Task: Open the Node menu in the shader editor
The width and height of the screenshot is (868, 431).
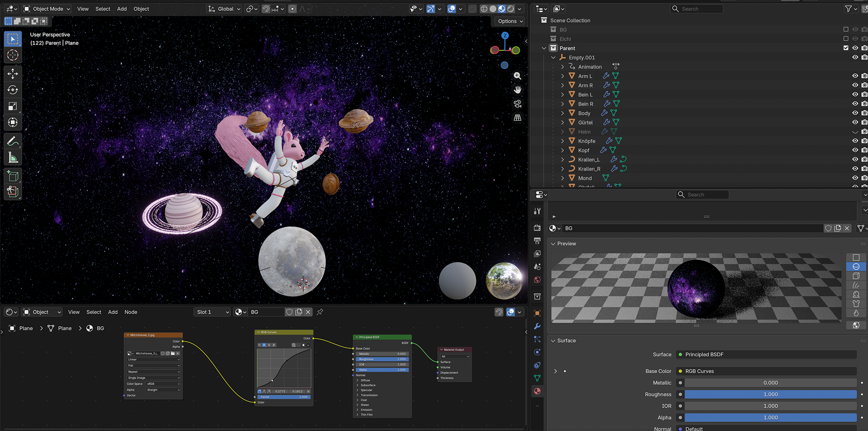Action: coord(131,312)
